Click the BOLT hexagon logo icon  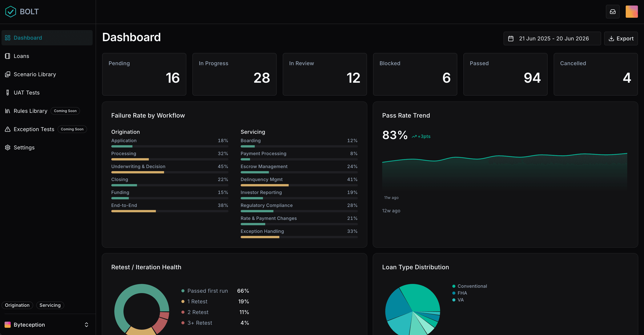(x=10, y=11)
